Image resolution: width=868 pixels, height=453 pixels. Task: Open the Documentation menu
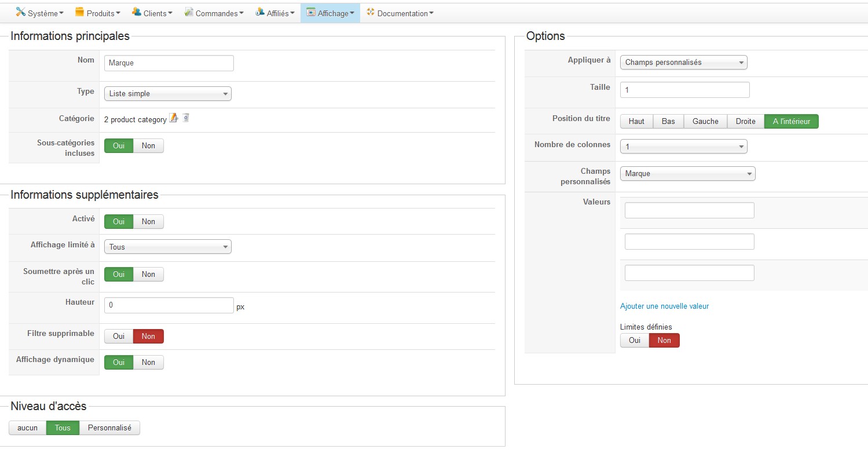click(400, 13)
